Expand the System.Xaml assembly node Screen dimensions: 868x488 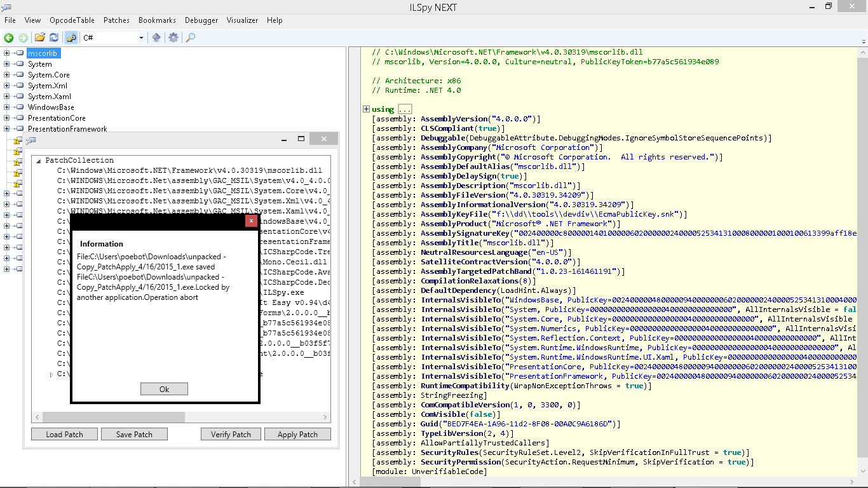(x=6, y=97)
